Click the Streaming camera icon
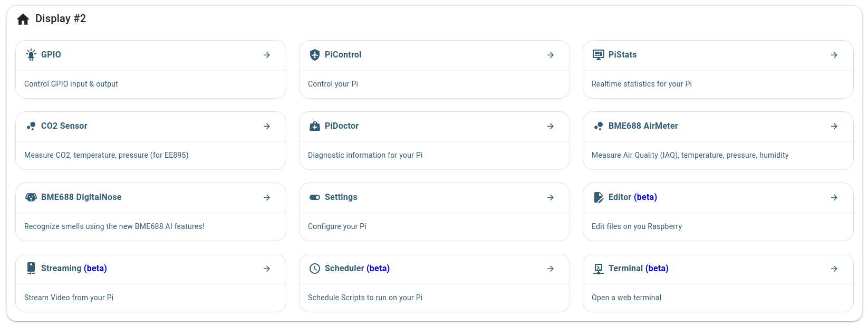The height and width of the screenshot is (325, 868). click(x=31, y=269)
